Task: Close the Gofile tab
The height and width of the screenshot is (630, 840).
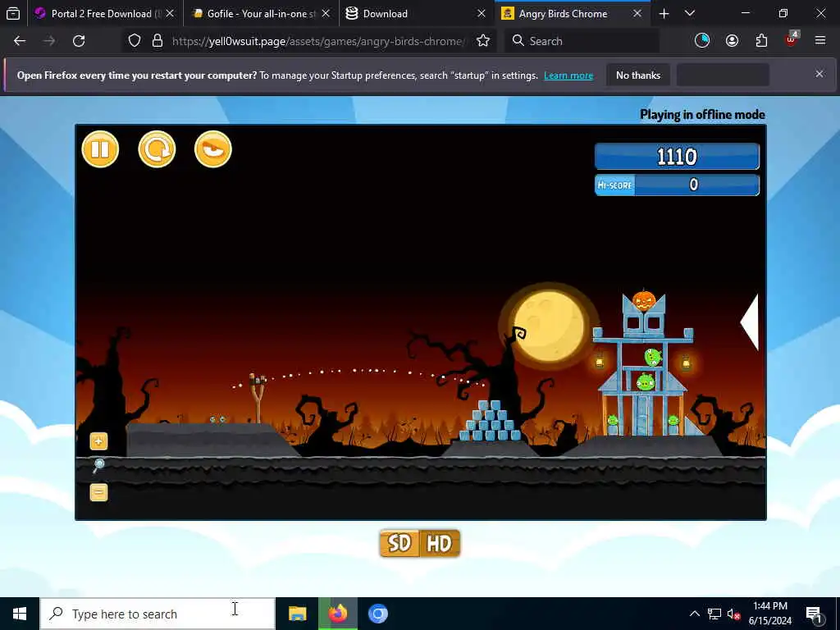Action: [x=326, y=13]
